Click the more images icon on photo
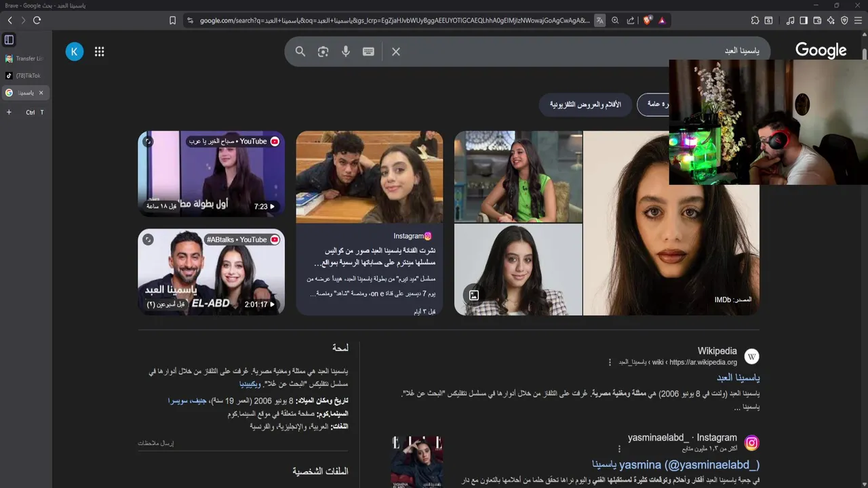868x488 pixels. pos(474,295)
